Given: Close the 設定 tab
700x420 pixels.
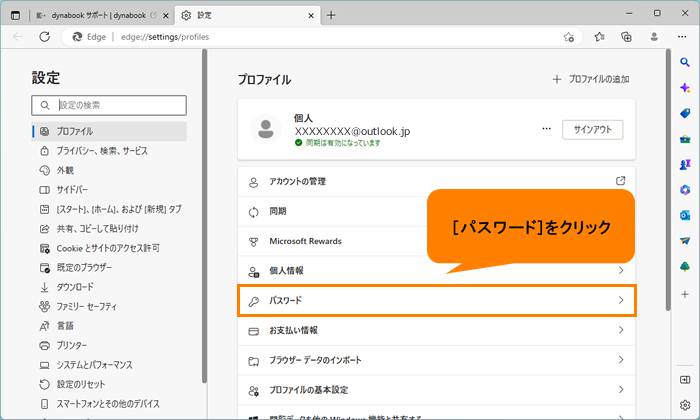Looking at the screenshot, I should pyautogui.click(x=311, y=16).
